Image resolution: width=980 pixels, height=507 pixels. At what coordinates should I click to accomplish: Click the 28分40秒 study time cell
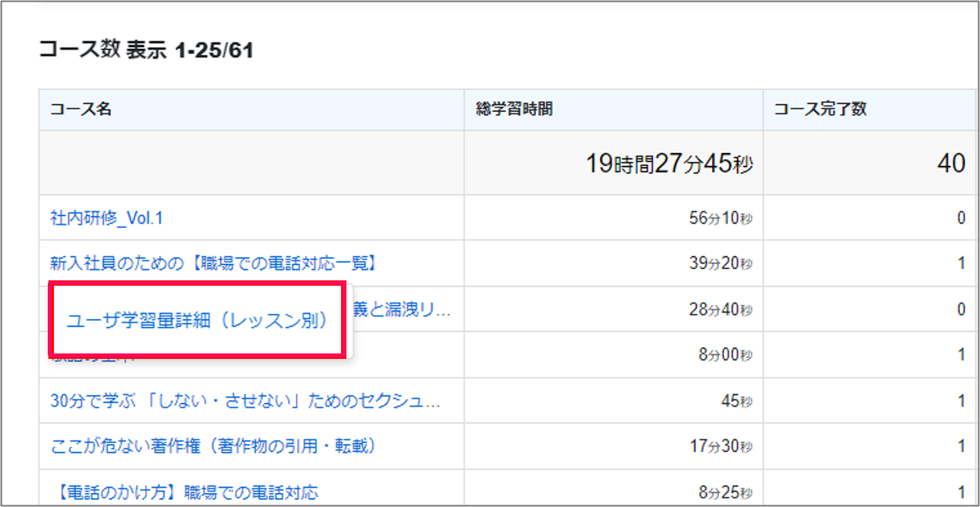721,309
